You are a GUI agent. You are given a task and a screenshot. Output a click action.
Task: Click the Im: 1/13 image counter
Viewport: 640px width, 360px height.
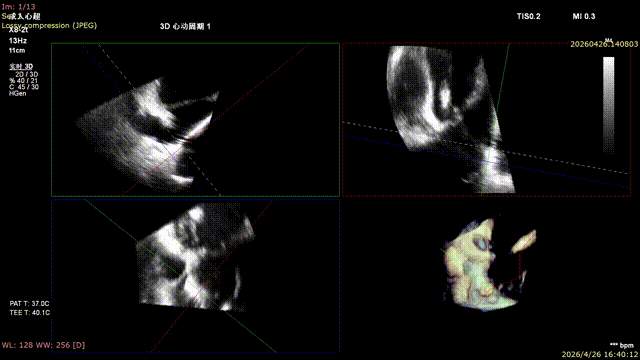18,7
